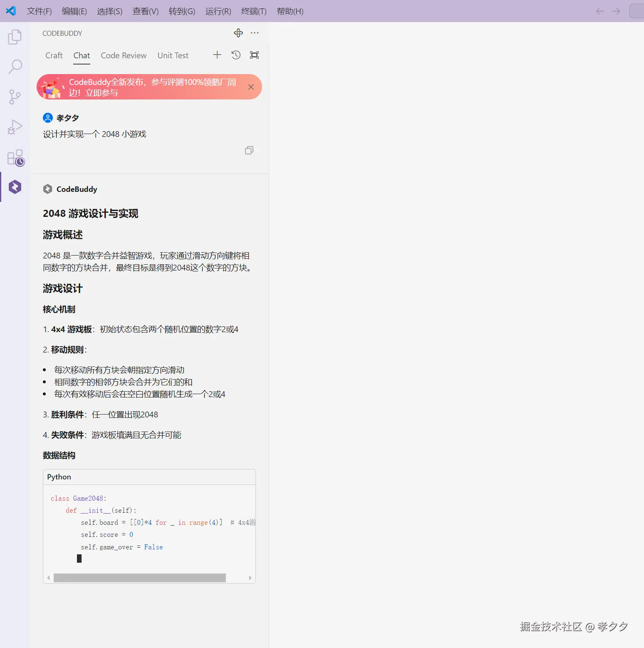
Task: Open the 终端(T) menu
Action: 254,11
